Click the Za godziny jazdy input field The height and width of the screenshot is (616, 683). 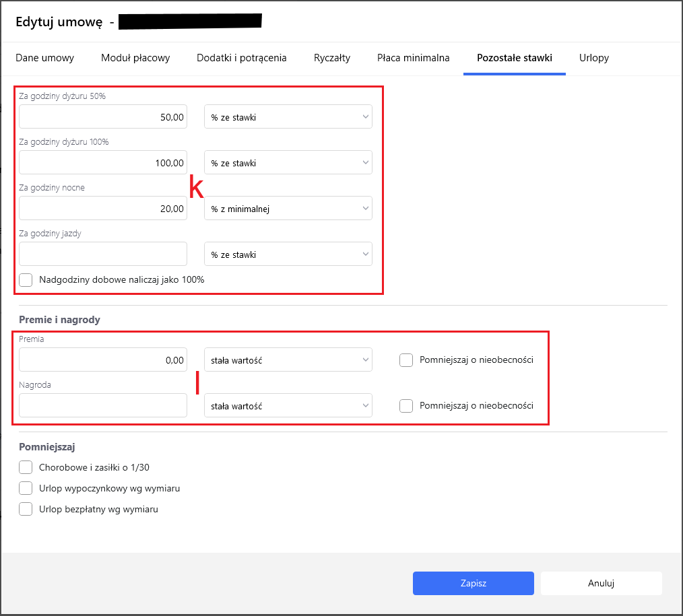(x=103, y=254)
